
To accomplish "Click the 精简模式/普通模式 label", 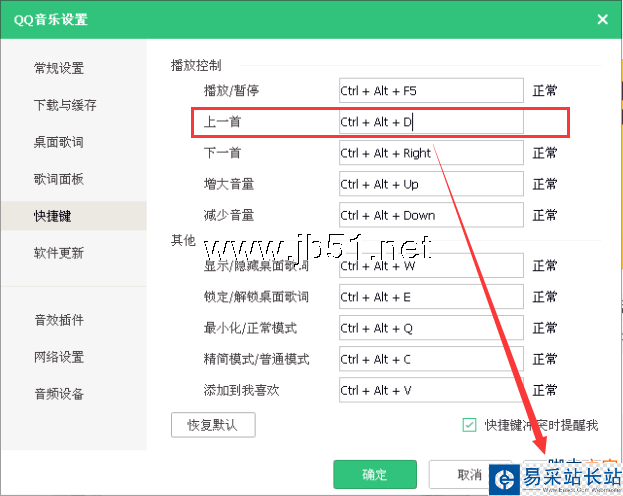I will click(256, 359).
